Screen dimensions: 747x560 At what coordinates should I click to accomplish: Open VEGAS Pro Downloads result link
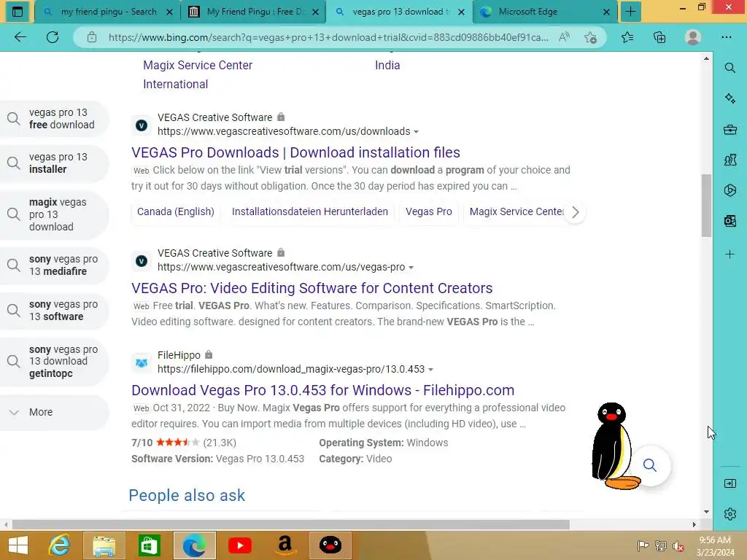click(x=296, y=152)
